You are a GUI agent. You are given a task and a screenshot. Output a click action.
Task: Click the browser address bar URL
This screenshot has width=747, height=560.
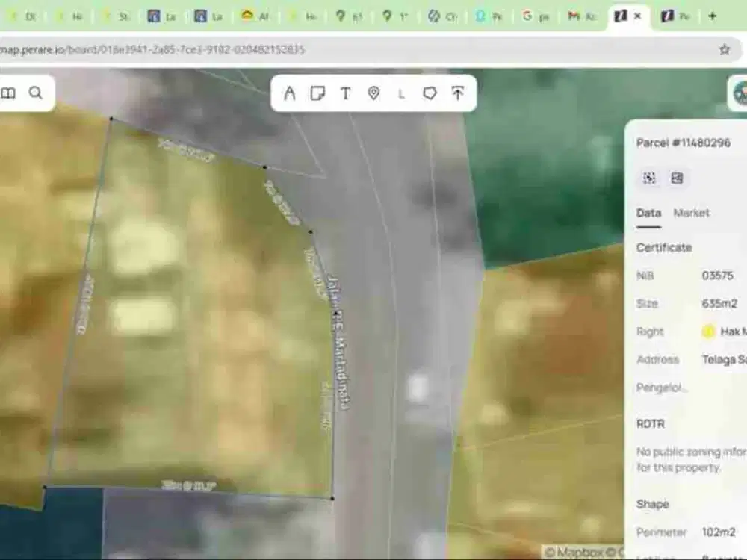tap(152, 49)
